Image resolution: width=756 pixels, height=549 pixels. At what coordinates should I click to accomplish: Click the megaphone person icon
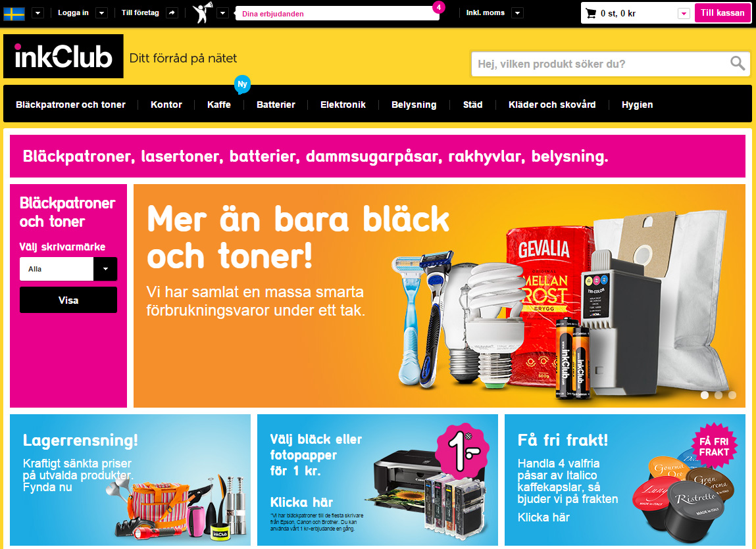click(202, 12)
